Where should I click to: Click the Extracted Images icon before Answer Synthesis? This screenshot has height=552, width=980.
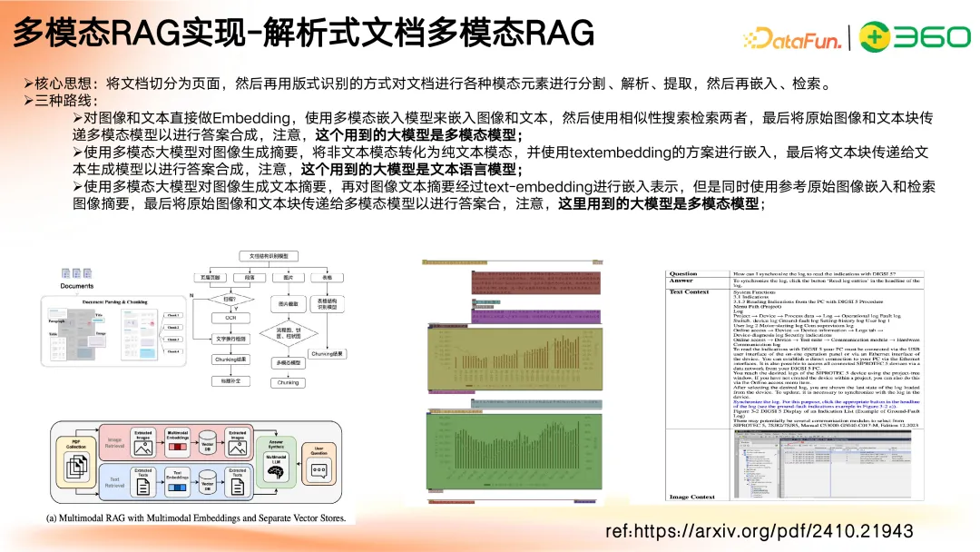238,448
